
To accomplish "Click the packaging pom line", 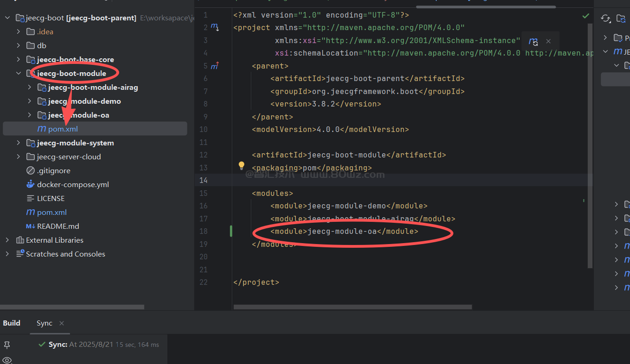I will (312, 168).
